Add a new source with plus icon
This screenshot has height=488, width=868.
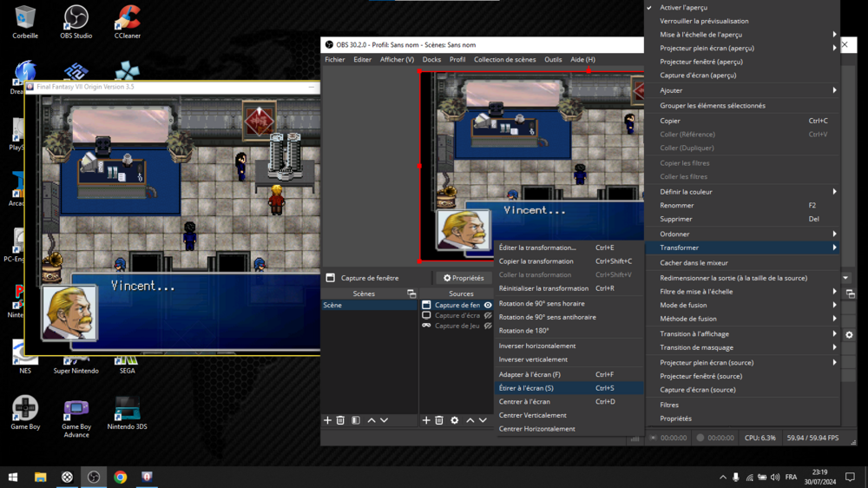pyautogui.click(x=426, y=420)
